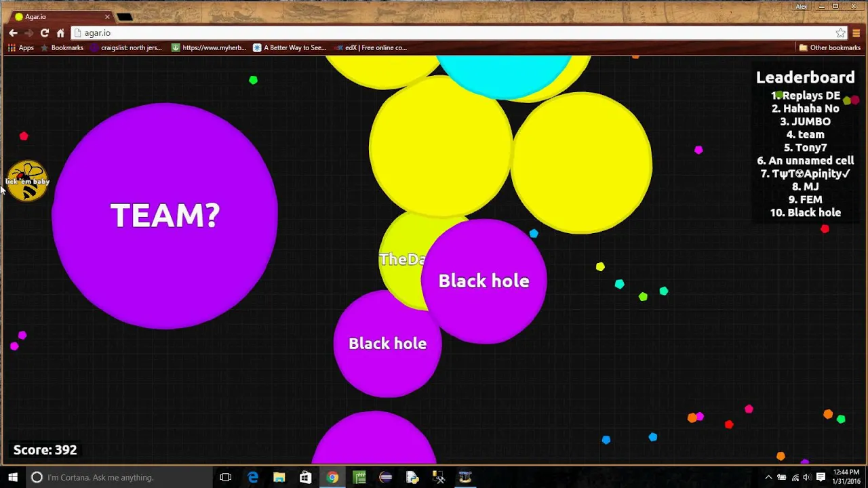
Task: Click the yellow TheDa cell
Action: (401, 259)
